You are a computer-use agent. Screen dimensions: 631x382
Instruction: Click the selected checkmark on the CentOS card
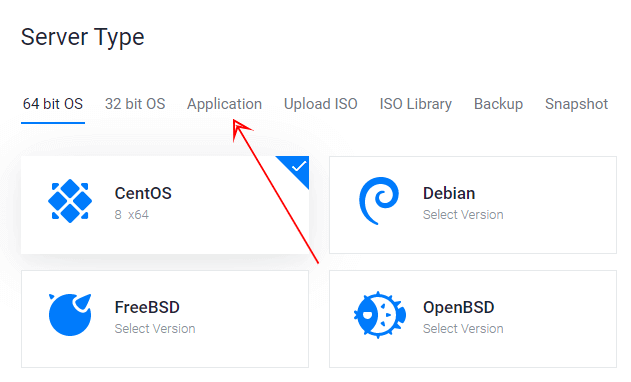point(298,166)
